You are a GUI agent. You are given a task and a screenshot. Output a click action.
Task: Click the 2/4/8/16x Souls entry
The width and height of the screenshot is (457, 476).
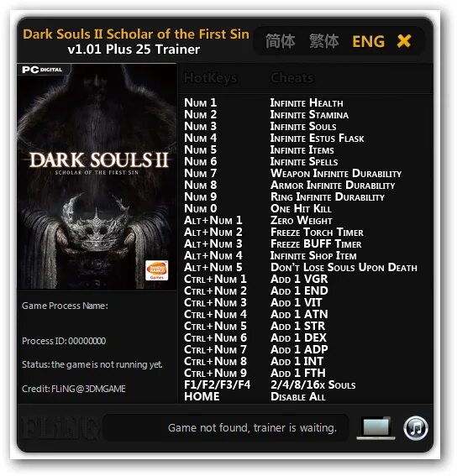[313, 385]
